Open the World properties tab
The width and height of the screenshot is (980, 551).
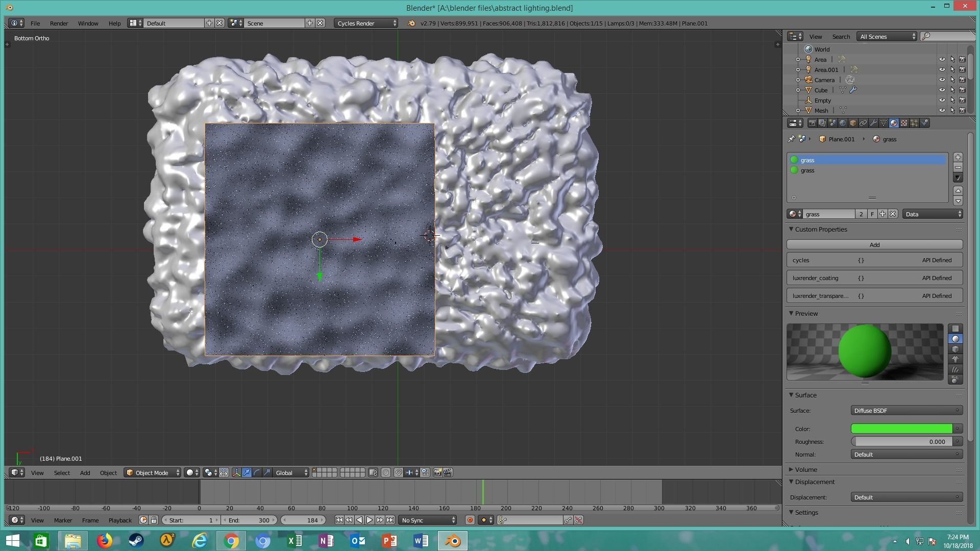pos(843,123)
